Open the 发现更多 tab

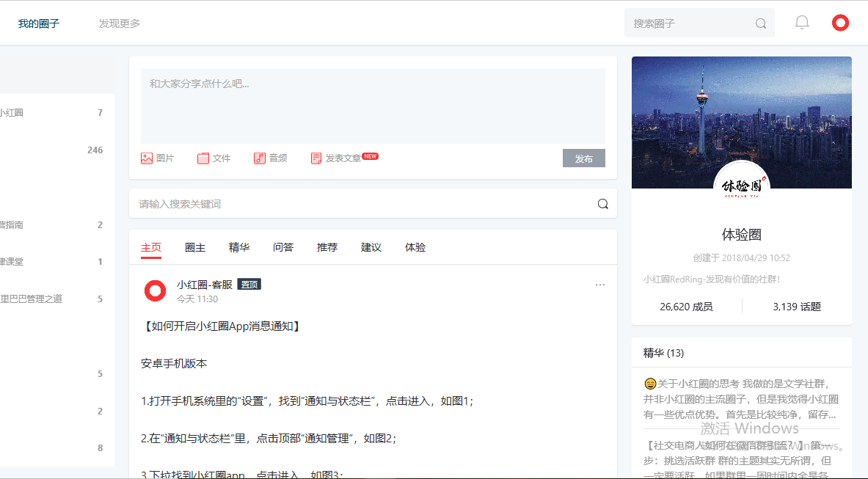pos(120,23)
